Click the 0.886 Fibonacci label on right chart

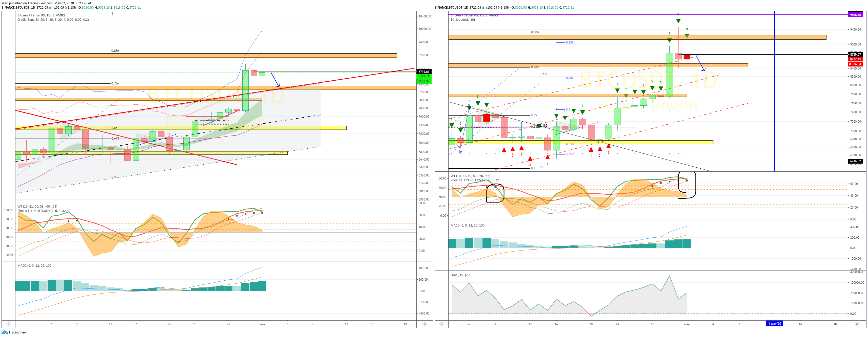coord(535,32)
